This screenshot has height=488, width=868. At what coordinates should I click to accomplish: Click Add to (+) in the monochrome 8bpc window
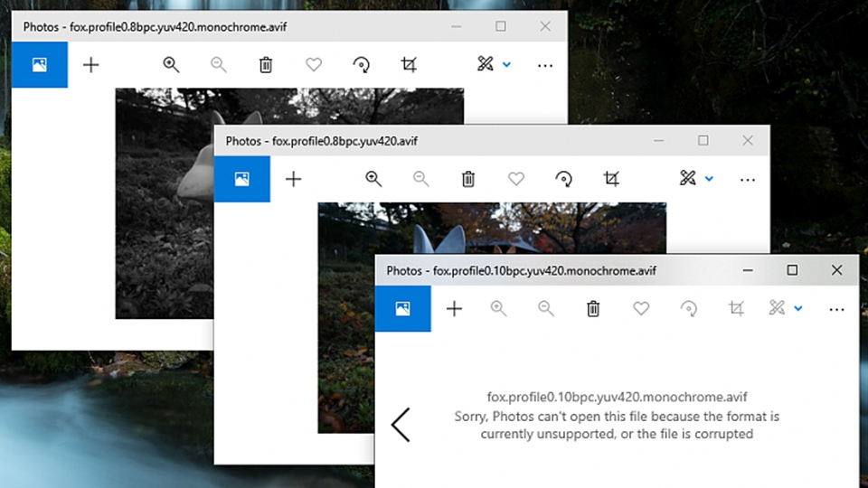coord(90,65)
